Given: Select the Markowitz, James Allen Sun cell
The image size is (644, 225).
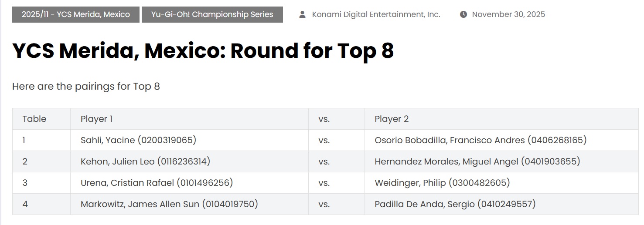Looking at the screenshot, I should pos(189,204).
